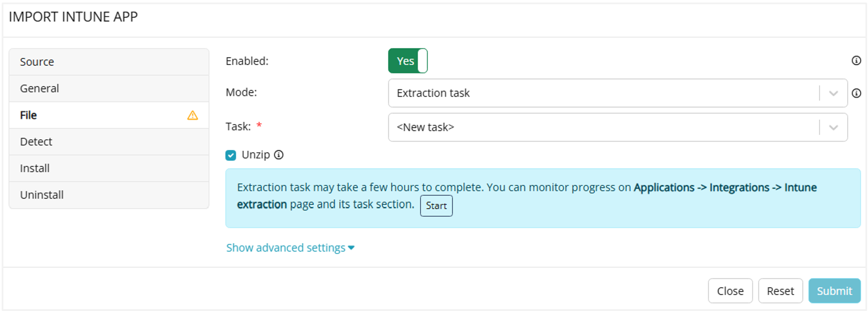Click the warning triangle on File tab
868x311 pixels.
[192, 116]
